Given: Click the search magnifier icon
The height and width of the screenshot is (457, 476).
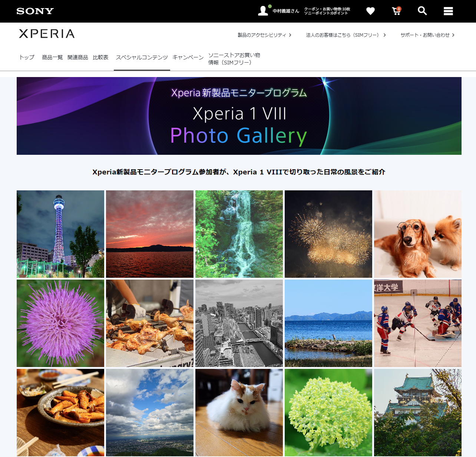Looking at the screenshot, I should click(422, 11).
